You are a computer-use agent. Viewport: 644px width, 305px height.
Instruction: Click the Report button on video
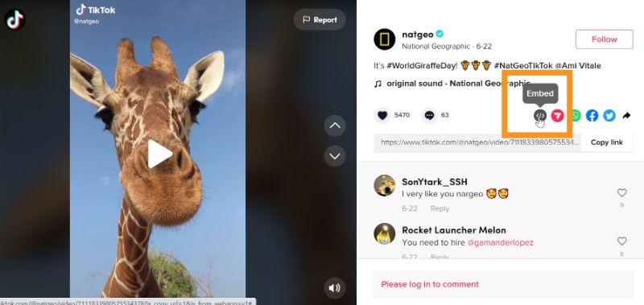click(320, 19)
